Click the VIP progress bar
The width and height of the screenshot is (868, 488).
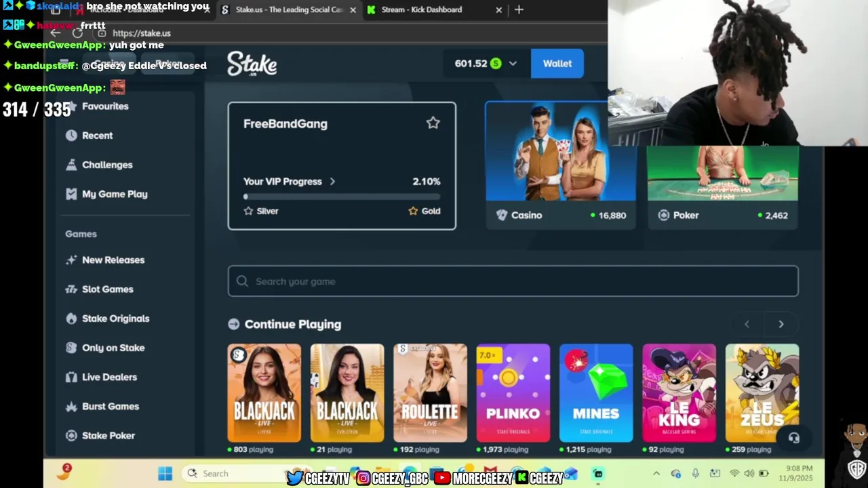(x=342, y=197)
